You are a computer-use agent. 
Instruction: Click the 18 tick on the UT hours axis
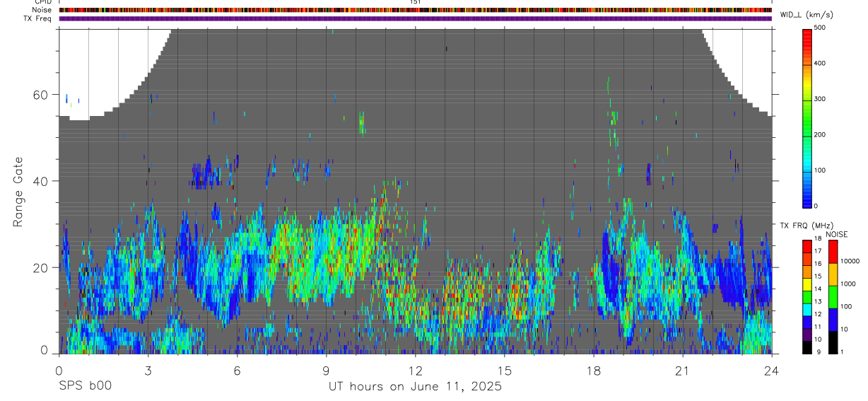point(593,371)
